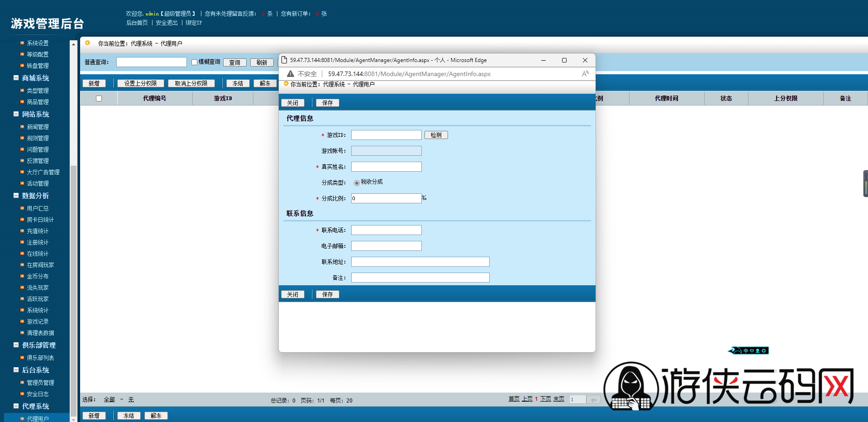868x422 pixels.
Task: Open 清理表数据 in the sidebar
Action: 40,333
